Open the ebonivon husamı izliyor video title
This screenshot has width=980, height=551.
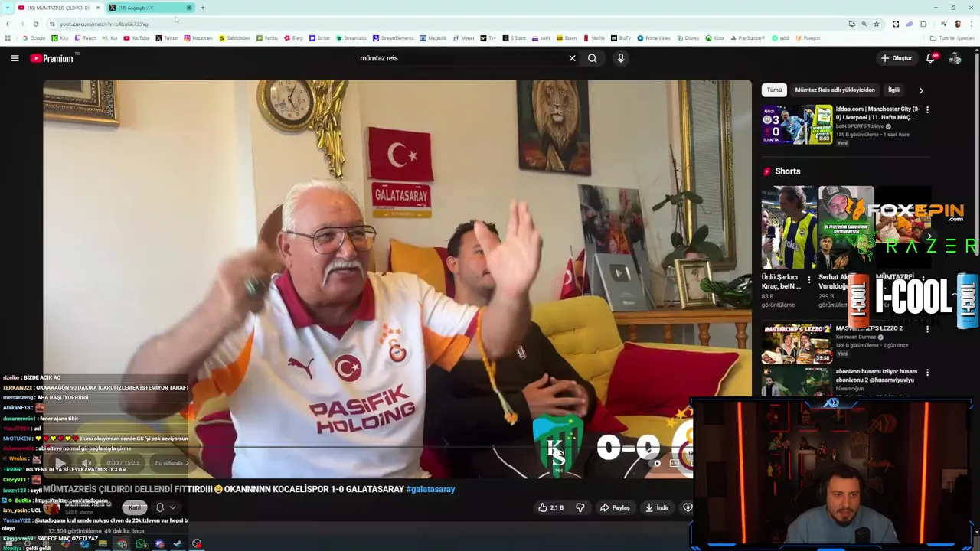[877, 376]
